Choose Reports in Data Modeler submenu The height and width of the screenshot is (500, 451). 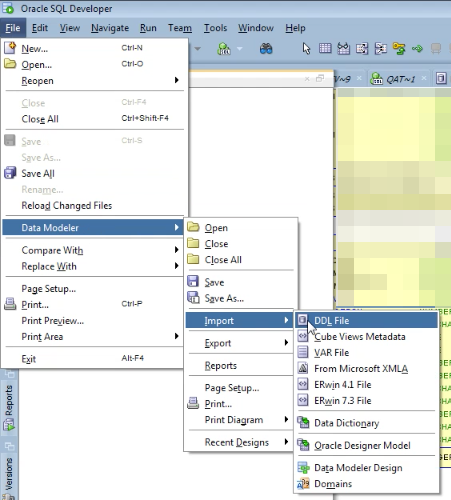pyautogui.click(x=240, y=365)
